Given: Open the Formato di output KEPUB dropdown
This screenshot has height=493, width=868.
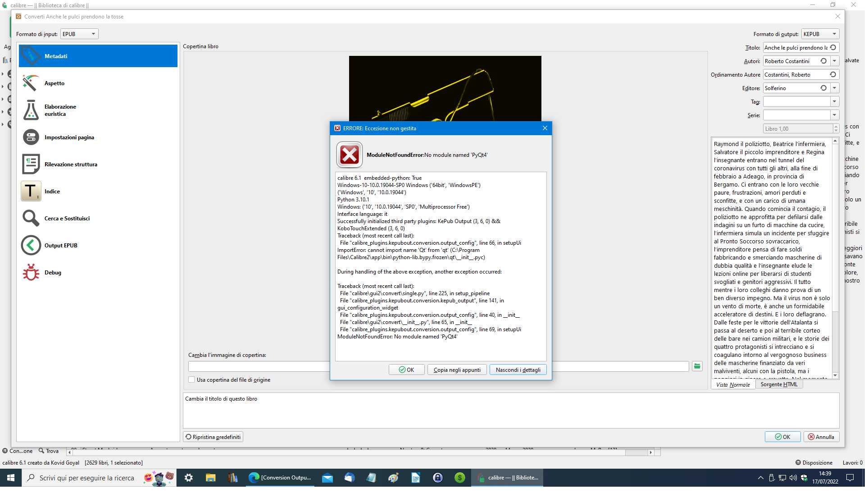Looking at the screenshot, I should click(x=820, y=34).
